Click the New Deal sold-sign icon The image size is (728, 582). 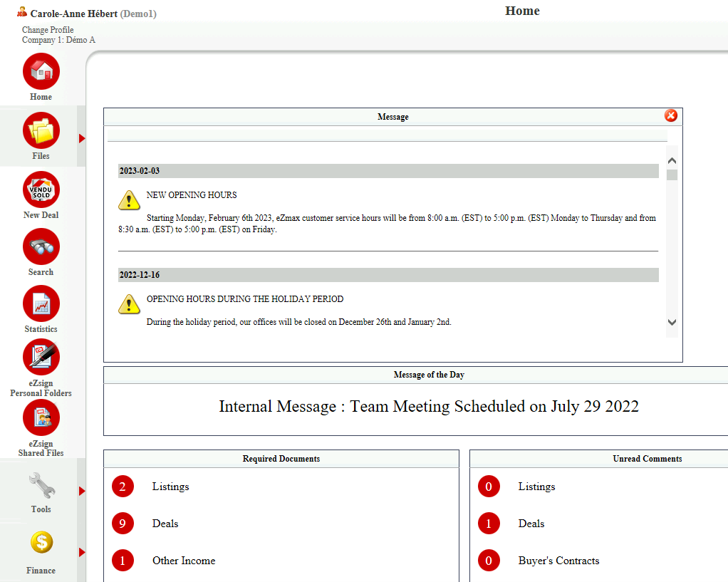(x=41, y=189)
